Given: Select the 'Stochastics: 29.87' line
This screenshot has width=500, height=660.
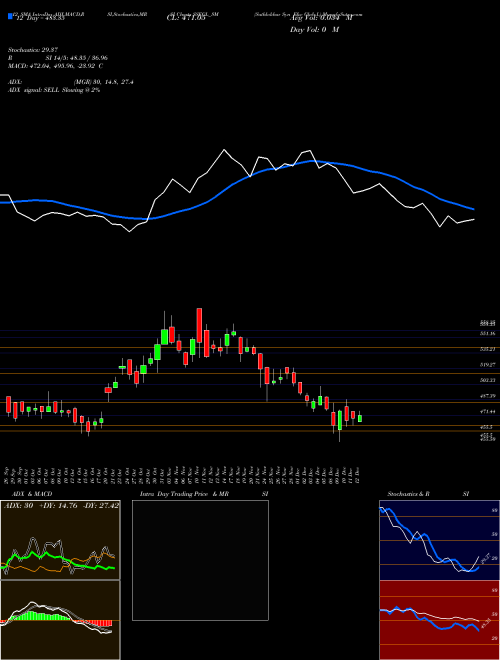Looking at the screenshot, I should 32,50.
